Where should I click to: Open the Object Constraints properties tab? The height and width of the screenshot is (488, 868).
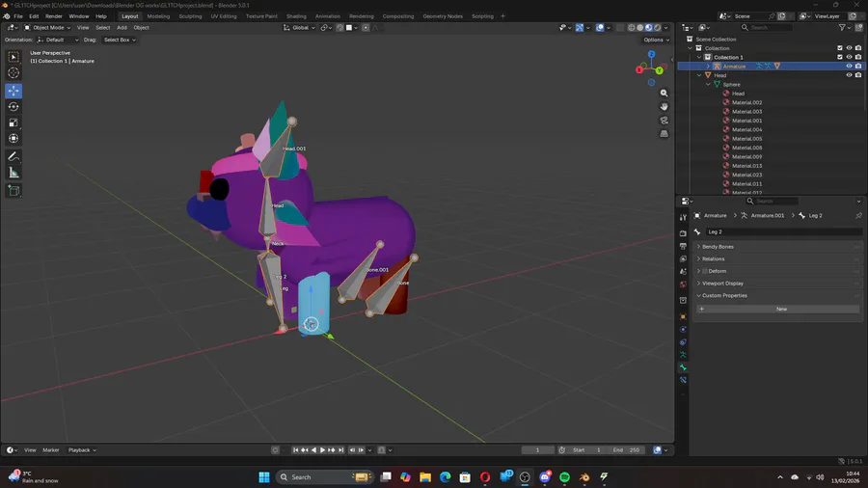(x=683, y=342)
